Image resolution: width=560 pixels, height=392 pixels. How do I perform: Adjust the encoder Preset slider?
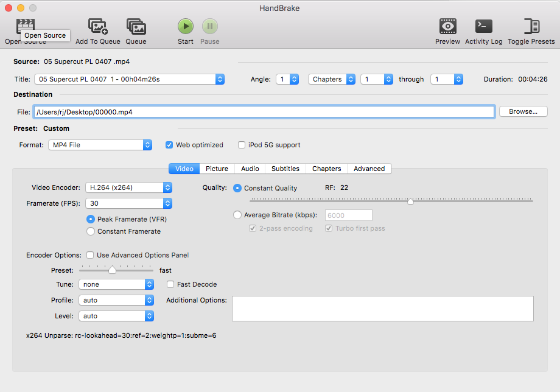[113, 268]
